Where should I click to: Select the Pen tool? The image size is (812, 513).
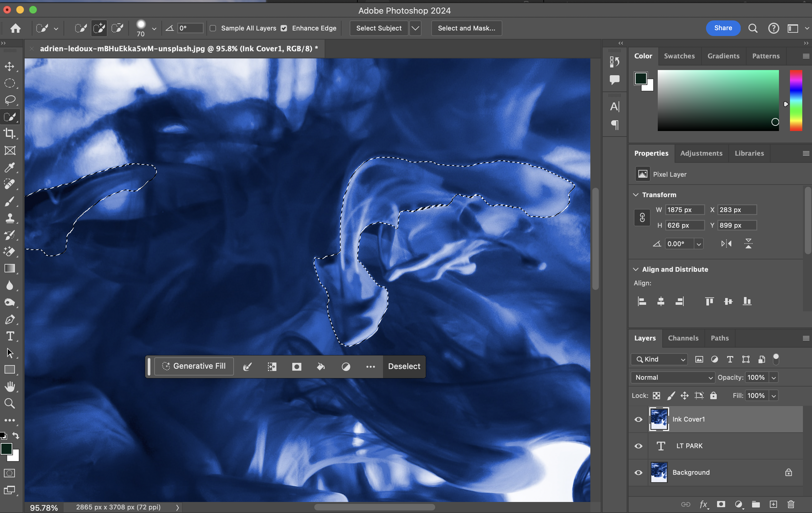pyautogui.click(x=9, y=319)
